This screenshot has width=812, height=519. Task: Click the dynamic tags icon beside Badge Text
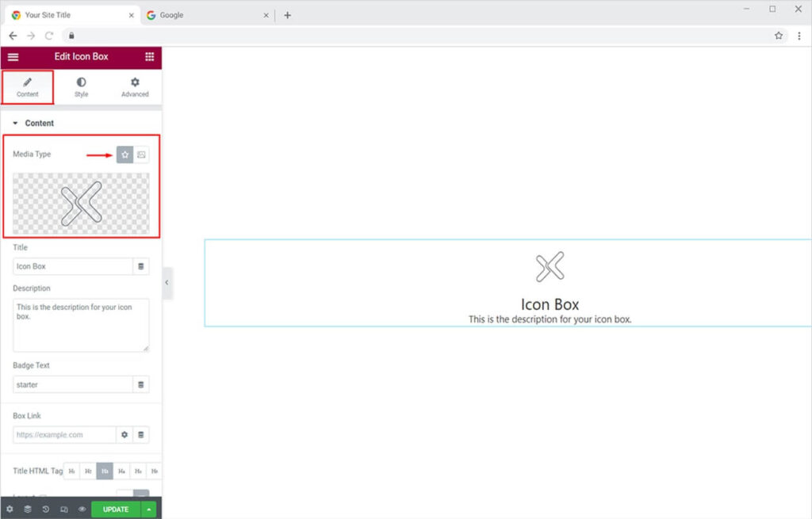(x=141, y=384)
